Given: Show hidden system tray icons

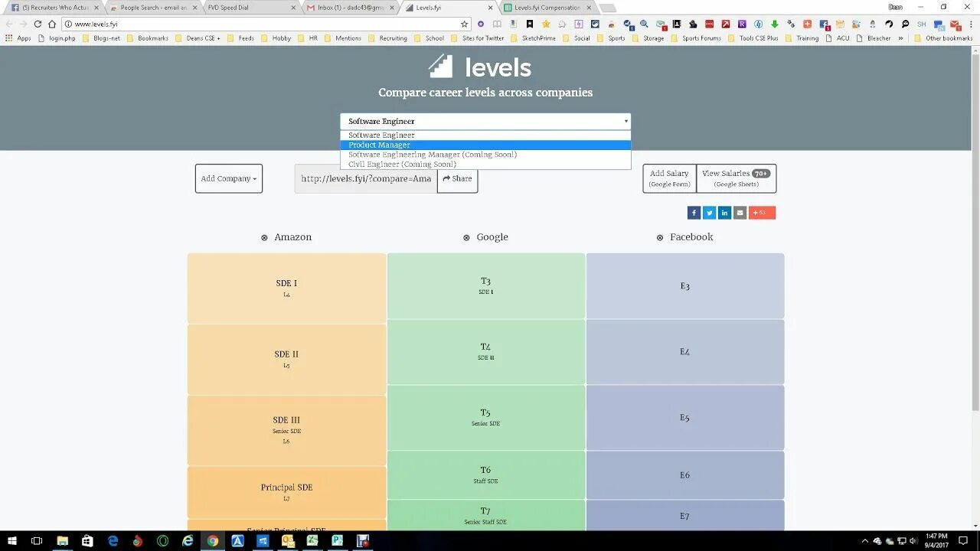Looking at the screenshot, I should pos(864,541).
